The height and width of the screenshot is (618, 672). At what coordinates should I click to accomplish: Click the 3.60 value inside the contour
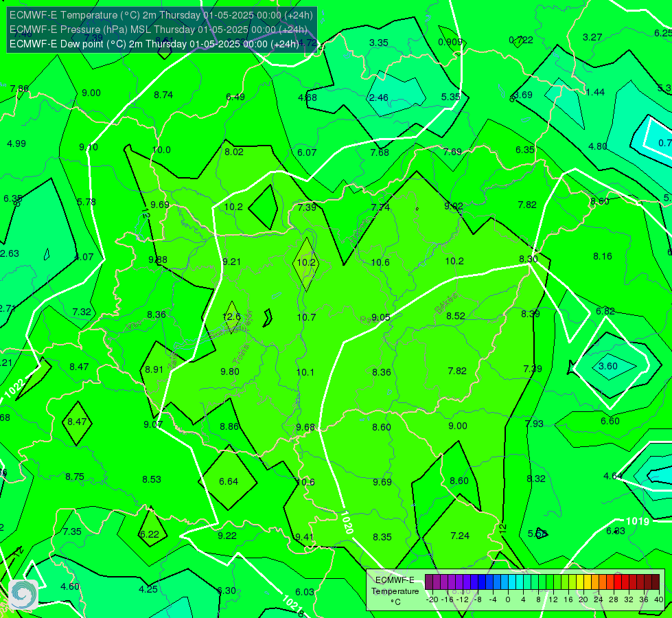click(608, 366)
